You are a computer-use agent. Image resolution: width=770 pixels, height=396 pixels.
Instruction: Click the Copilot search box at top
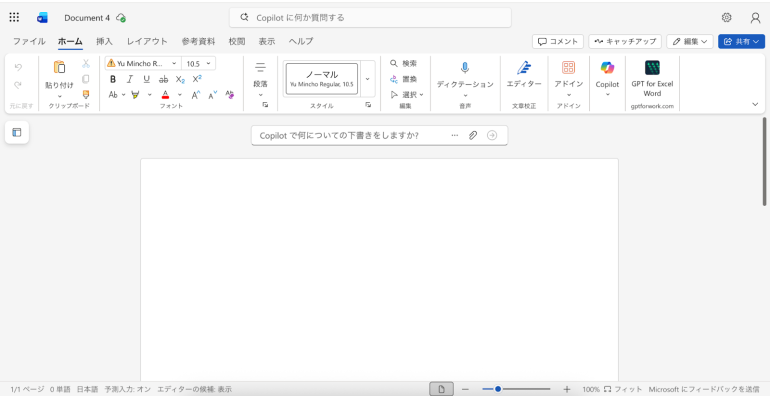pos(370,18)
